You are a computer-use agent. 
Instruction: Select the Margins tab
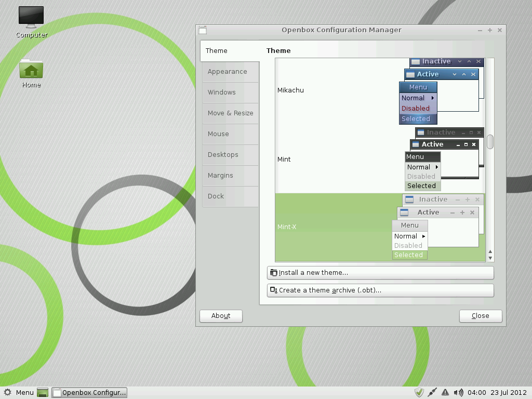click(x=231, y=176)
